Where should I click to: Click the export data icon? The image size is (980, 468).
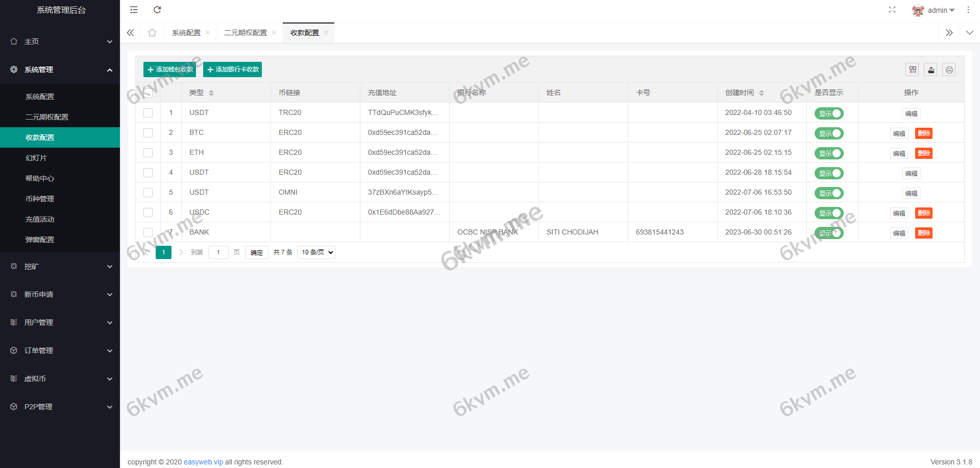(x=930, y=69)
